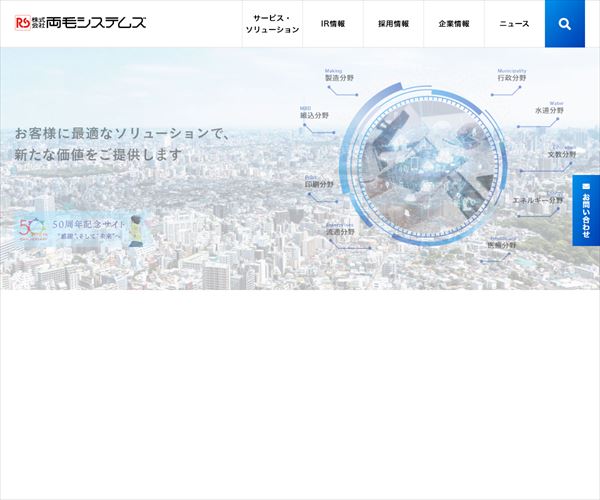Open the 50周年記念サイト banner
The image size is (600, 500).
click(81, 230)
